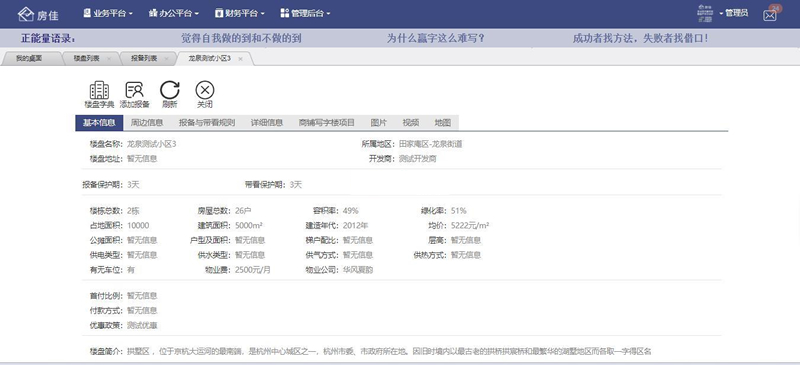Viewport: 800px width, 365px height.
Task: Click the 房佳 logo icon
Action: click(26, 14)
